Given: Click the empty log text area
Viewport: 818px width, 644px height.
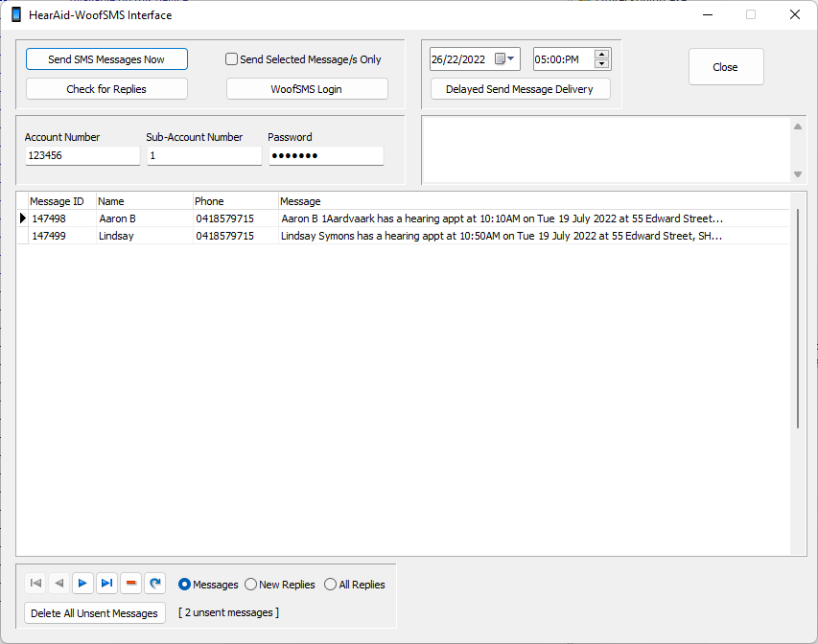Looking at the screenshot, I should tap(606, 150).
